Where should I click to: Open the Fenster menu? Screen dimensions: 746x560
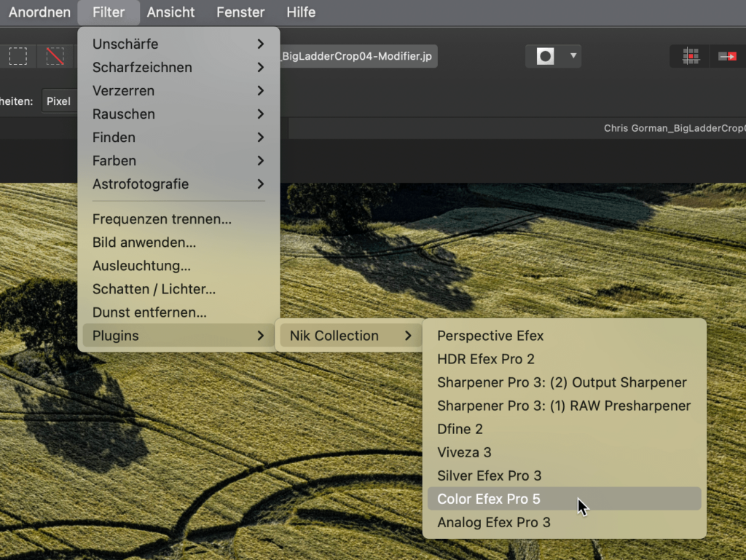tap(240, 12)
